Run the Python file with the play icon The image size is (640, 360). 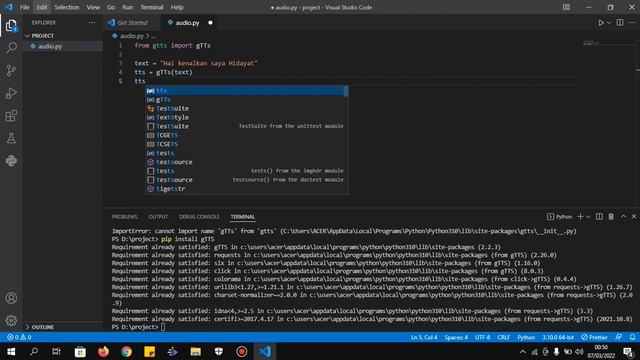tap(601, 23)
